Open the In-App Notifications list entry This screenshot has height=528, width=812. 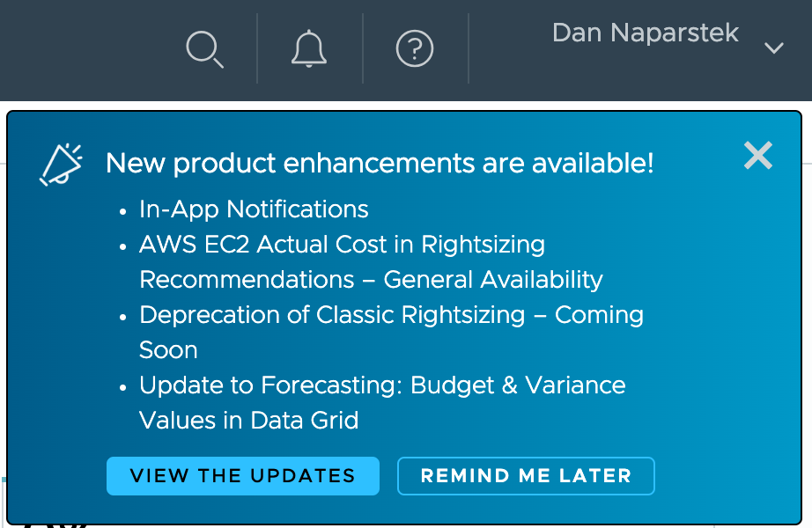pyautogui.click(x=253, y=209)
